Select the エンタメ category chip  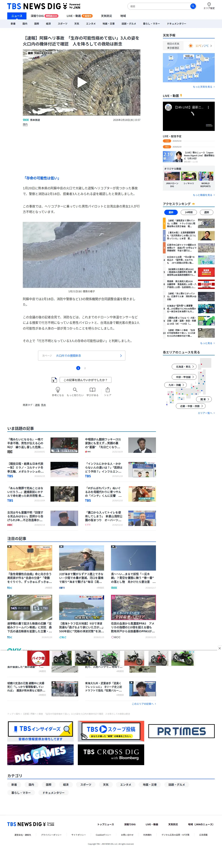pos(126,784)
